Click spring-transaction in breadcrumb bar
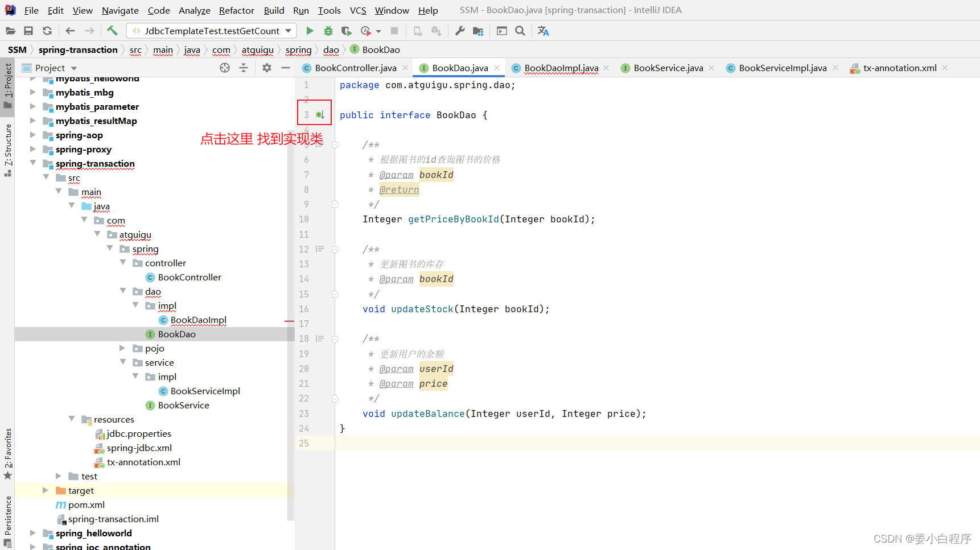Viewport: 980px width, 550px height. (78, 50)
